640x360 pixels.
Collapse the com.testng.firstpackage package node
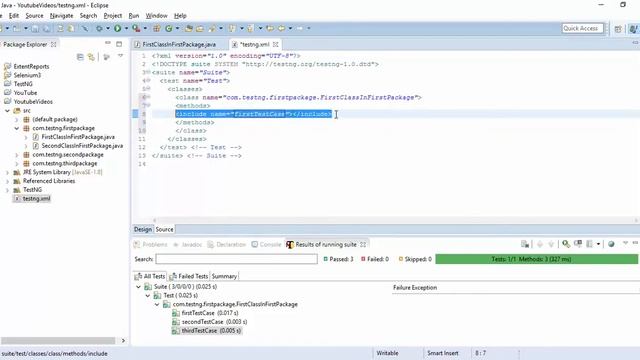(17, 128)
